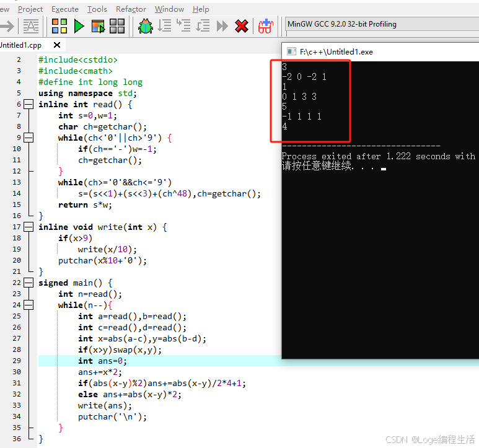Viewport: 479px width, 448px height.
Task: Click the 's=(s<<1)+(s<<3)+(ch^48)' line
Action: coord(170,193)
